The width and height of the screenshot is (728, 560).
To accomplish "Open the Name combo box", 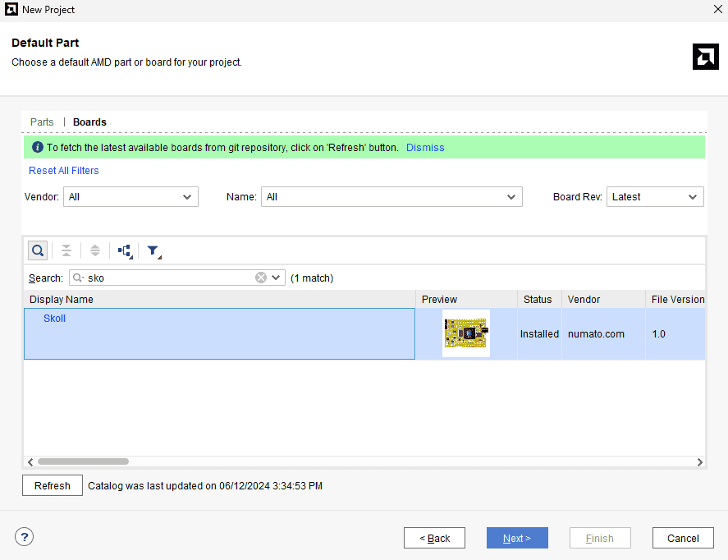I will click(391, 197).
